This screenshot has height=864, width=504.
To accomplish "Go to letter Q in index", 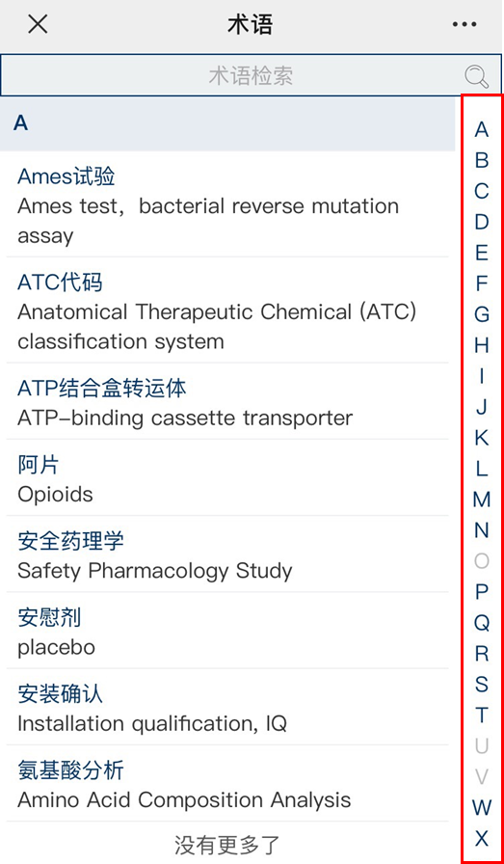I will (x=482, y=623).
